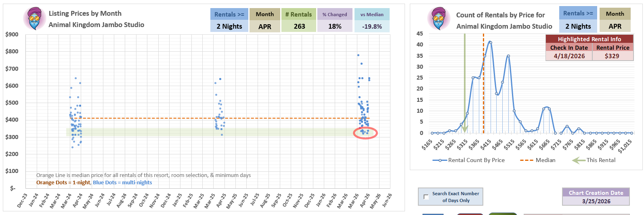Click the 'vs Median' header cell

click(372, 14)
